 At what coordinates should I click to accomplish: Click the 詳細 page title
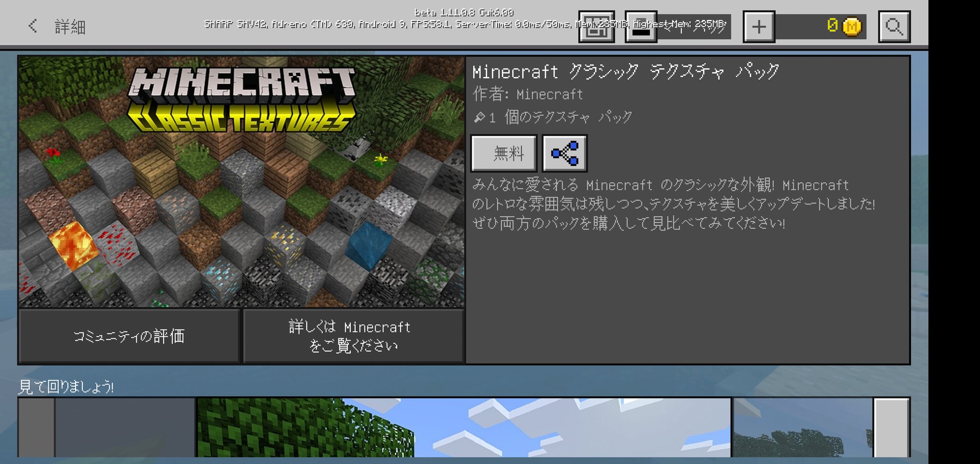pos(70,26)
